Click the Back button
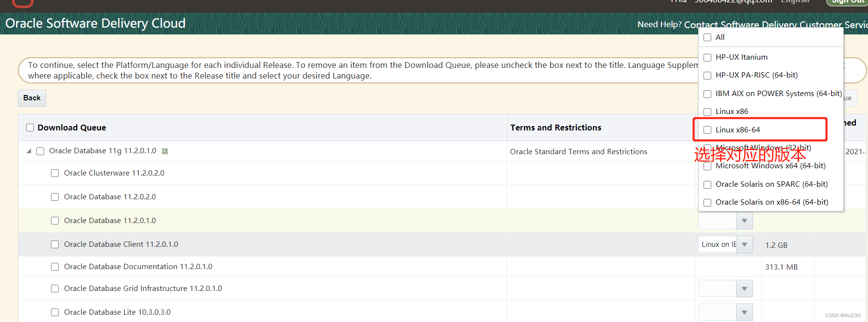This screenshot has width=868, height=322. tap(32, 98)
